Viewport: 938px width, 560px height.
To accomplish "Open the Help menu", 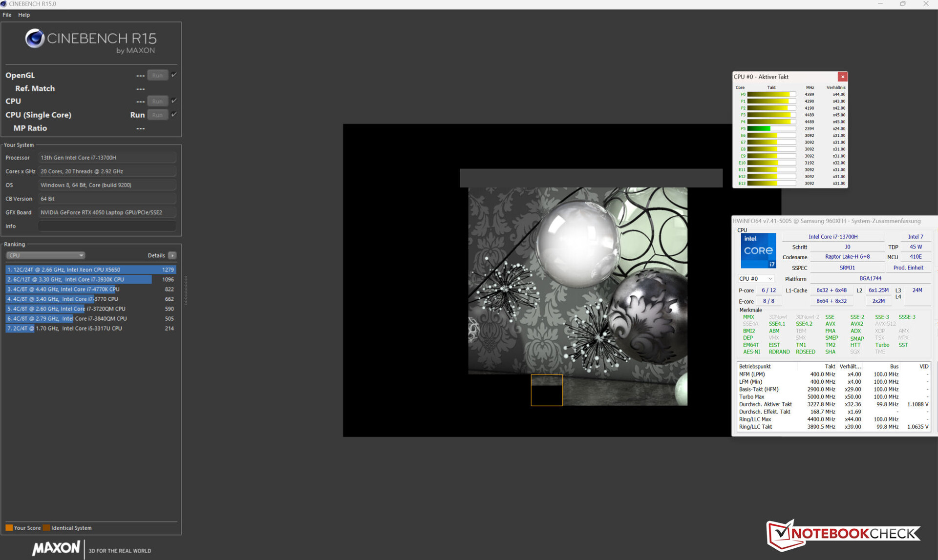I will tap(24, 15).
